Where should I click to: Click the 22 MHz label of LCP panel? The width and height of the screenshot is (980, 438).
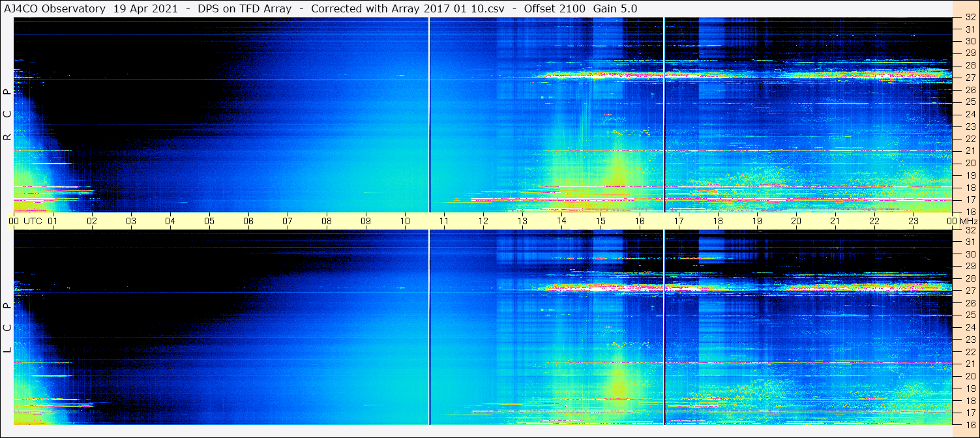pyautogui.click(x=970, y=351)
